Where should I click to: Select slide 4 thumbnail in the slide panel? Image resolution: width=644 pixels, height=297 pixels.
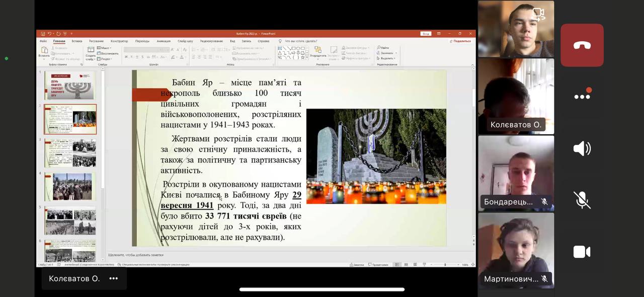click(x=70, y=186)
